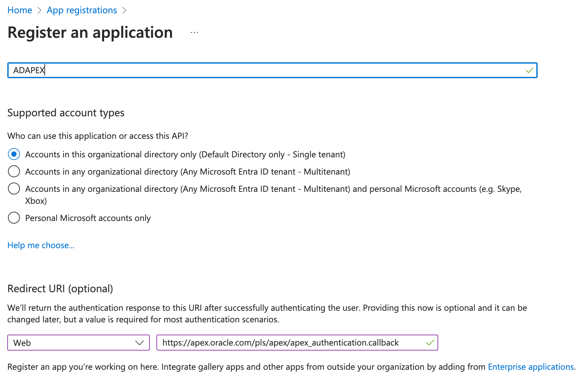This screenshot has width=588, height=381.
Task: Select Multitenant and personal Microsoft accounts option
Action: 14,189
